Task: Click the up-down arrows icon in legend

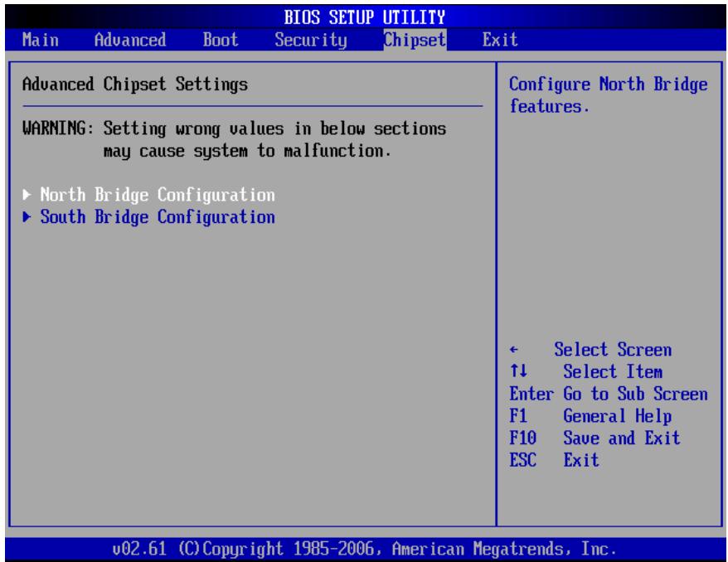Action: [x=518, y=371]
